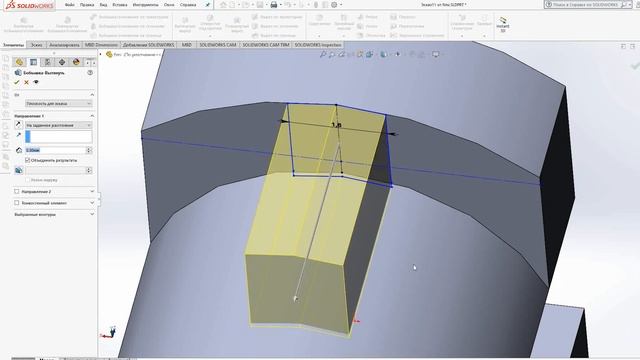Click the 1.6 dimension text on the model

tap(336, 125)
